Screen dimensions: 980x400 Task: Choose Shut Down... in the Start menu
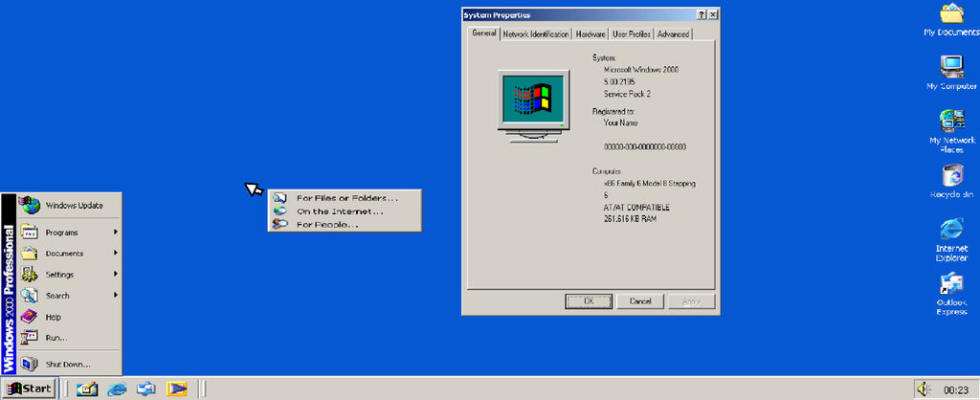[69, 365]
